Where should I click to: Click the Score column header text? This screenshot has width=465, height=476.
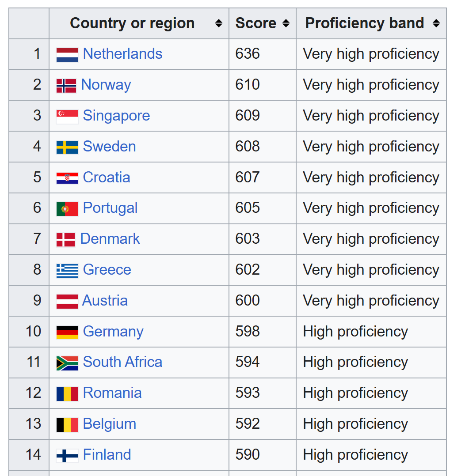256,23
